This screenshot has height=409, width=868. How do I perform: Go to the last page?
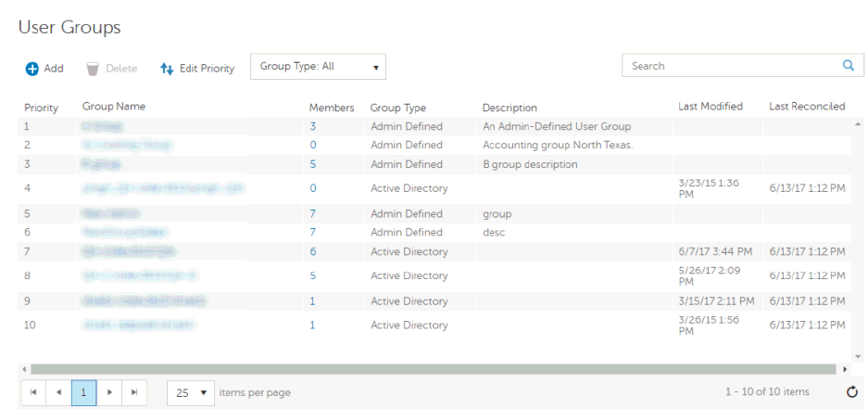pyautogui.click(x=134, y=392)
